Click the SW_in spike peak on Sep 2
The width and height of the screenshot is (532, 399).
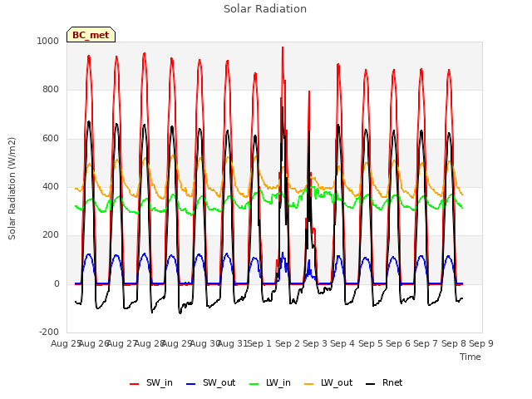pyautogui.click(x=283, y=48)
